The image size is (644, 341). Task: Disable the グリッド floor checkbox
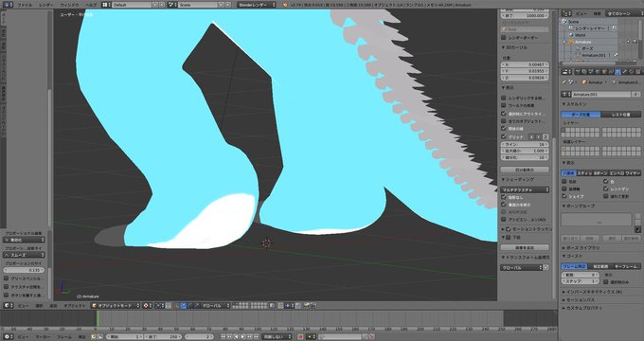point(504,136)
